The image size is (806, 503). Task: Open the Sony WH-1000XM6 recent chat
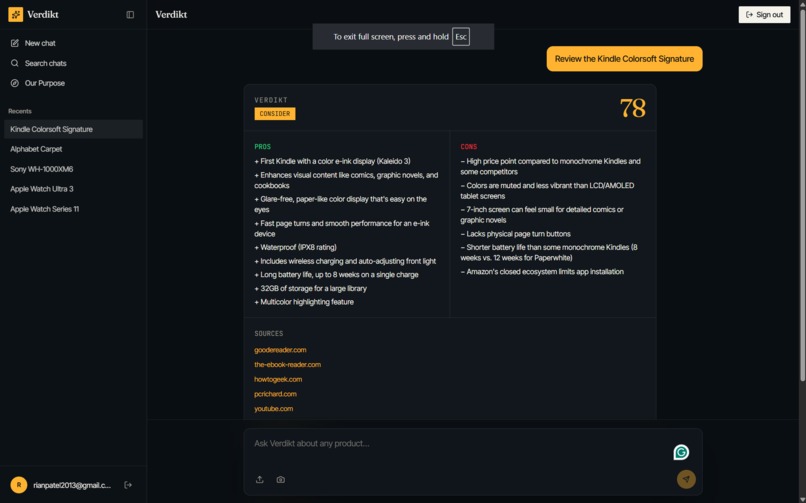73,169
